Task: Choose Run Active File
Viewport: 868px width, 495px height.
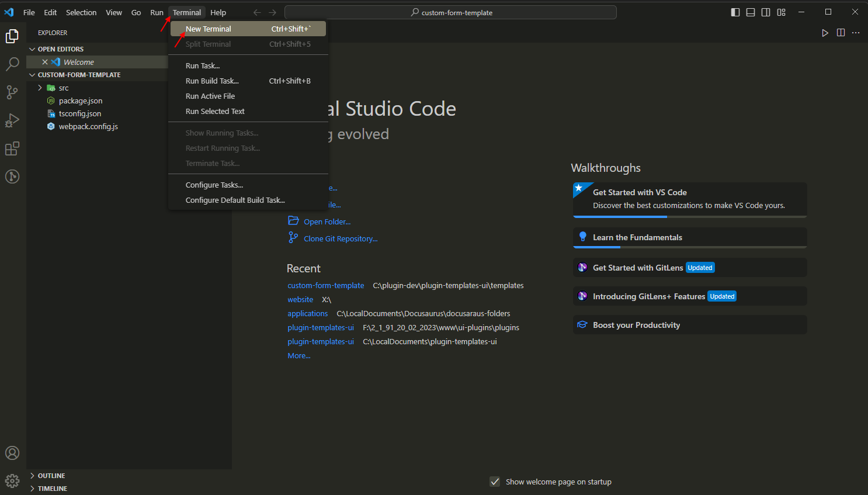Action: pyautogui.click(x=248, y=96)
